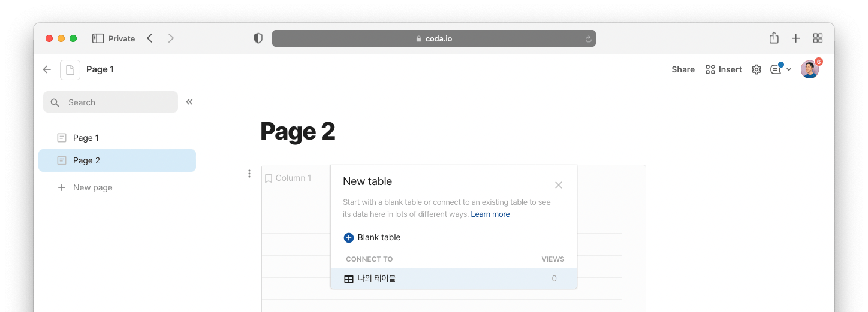Show the Safari tab overview grid
This screenshot has width=868, height=312.
[818, 38]
